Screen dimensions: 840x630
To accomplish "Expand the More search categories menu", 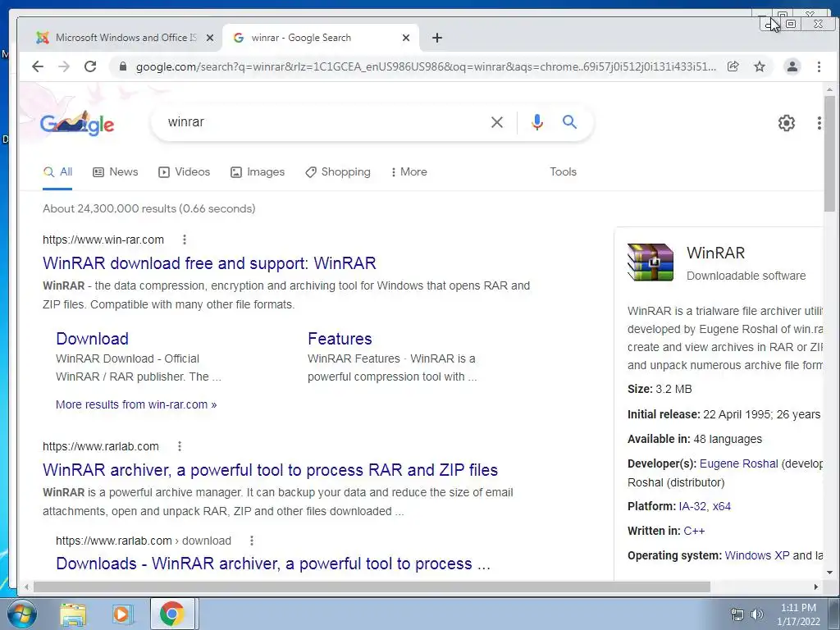I will [x=409, y=172].
